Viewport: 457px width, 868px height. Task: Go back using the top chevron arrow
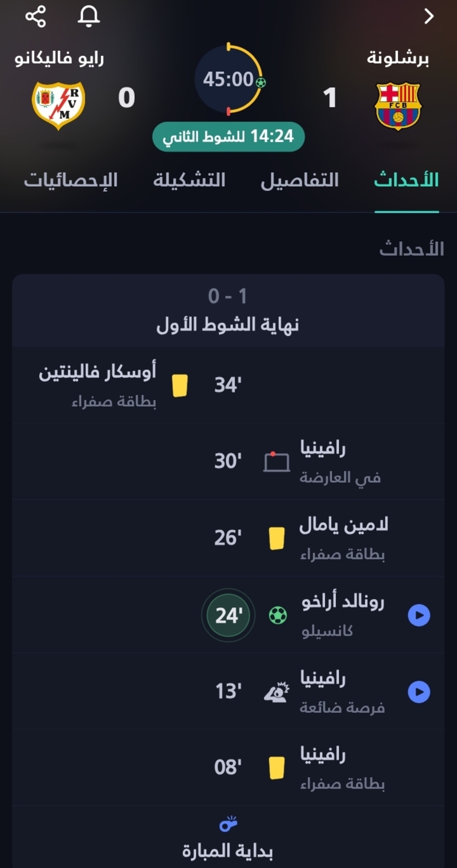point(429,17)
